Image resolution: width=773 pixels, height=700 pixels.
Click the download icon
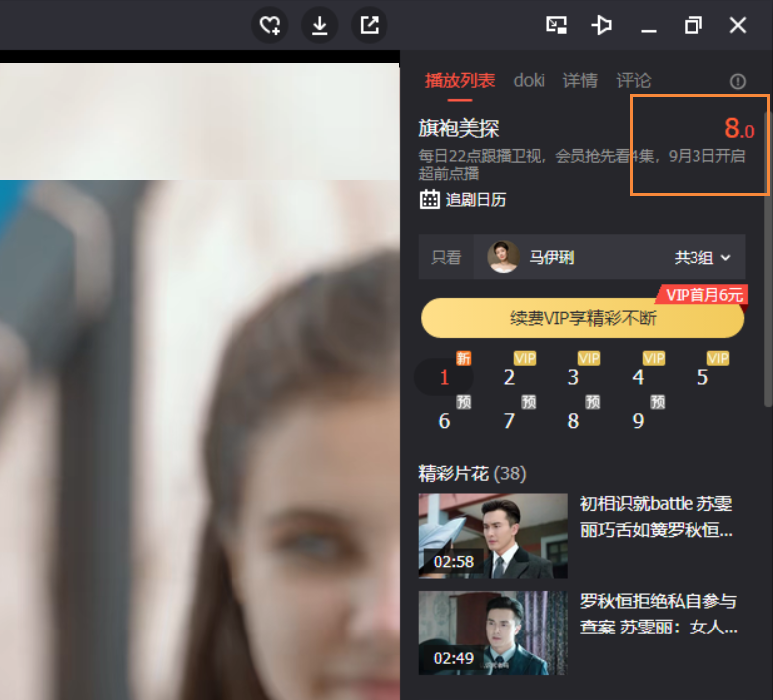pyautogui.click(x=320, y=25)
